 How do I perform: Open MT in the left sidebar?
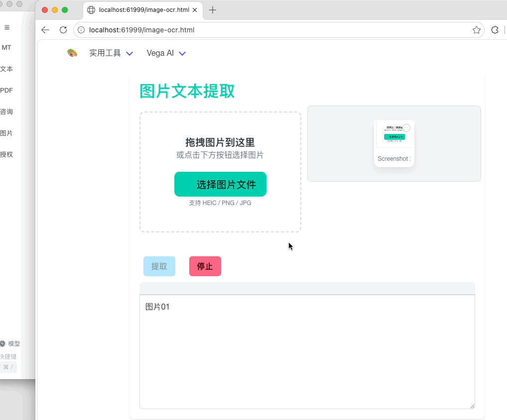point(6,47)
